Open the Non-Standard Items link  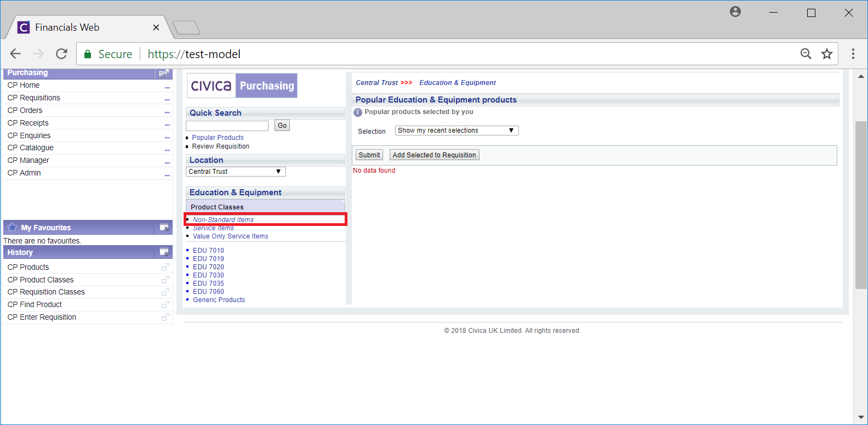click(x=223, y=220)
